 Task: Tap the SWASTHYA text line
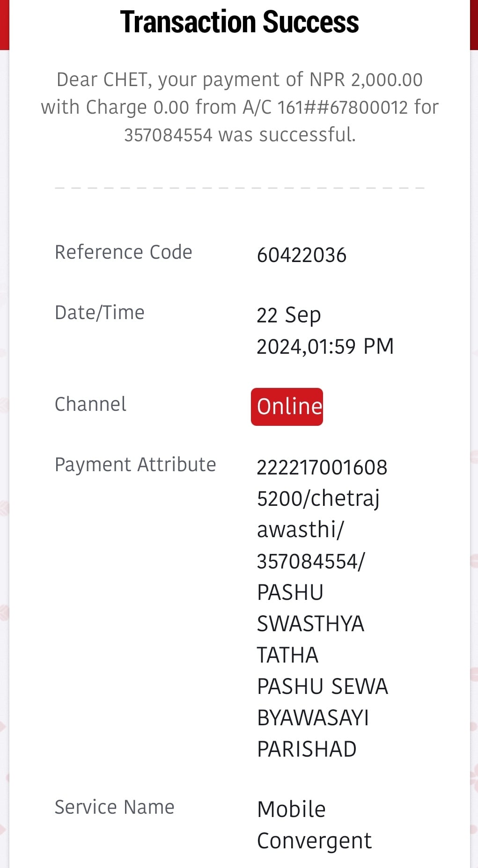pos(311,624)
